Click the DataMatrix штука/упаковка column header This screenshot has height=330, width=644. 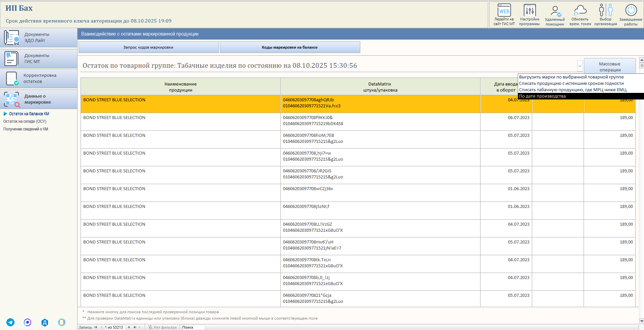click(380, 87)
